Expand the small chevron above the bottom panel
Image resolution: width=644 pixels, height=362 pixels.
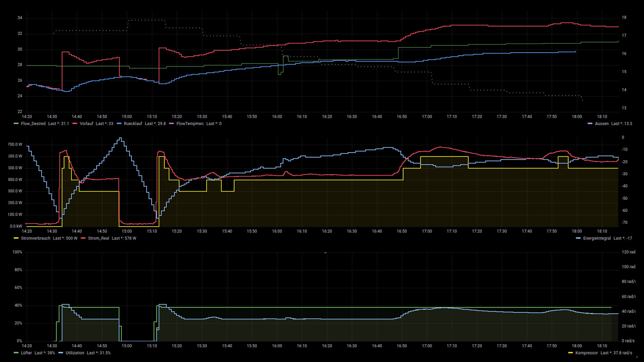point(325,253)
